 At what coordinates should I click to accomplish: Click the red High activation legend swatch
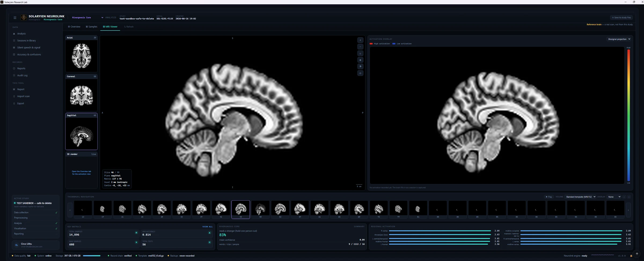[x=371, y=43]
